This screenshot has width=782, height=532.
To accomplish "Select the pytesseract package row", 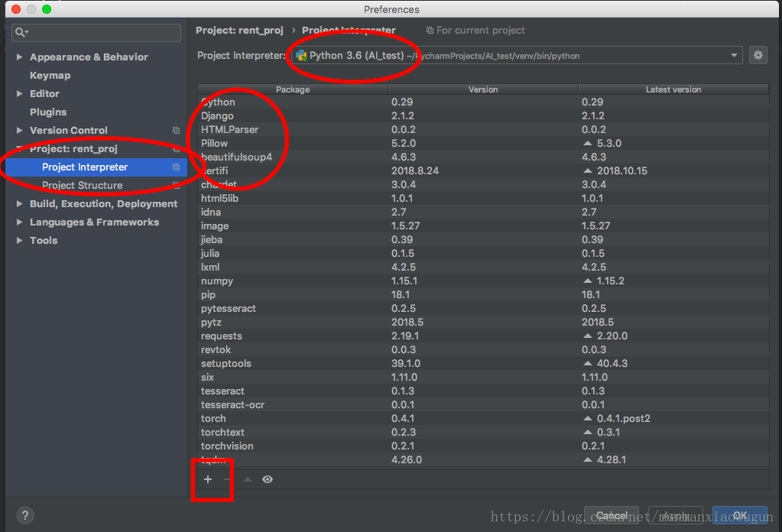I will (x=483, y=308).
